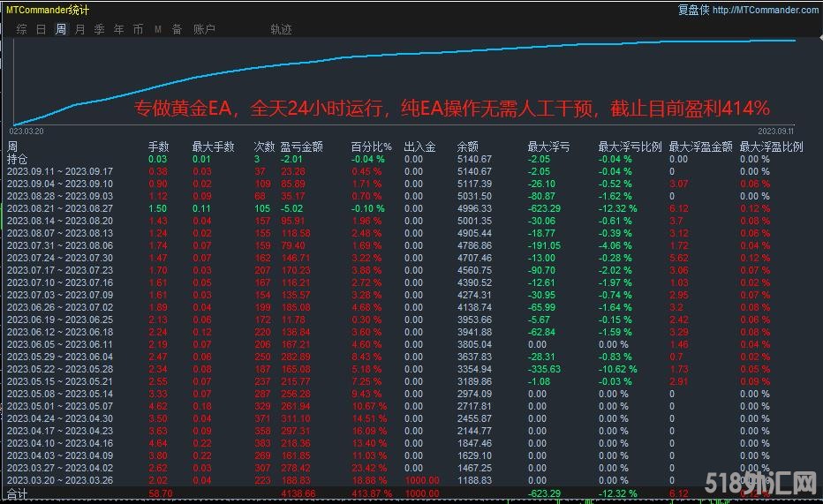This screenshot has width=823, height=504.
Task: Select the 周 weekly statistics tab
Action: click(x=61, y=29)
